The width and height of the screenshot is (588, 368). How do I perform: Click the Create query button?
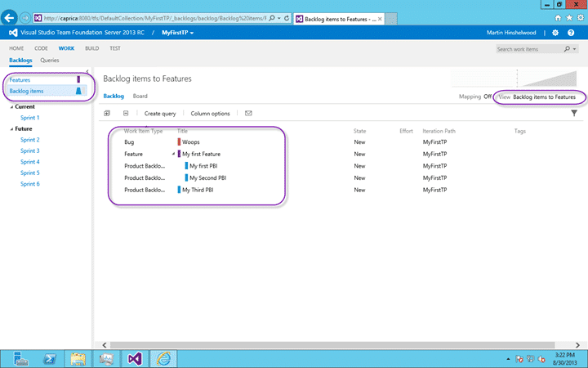pyautogui.click(x=160, y=114)
